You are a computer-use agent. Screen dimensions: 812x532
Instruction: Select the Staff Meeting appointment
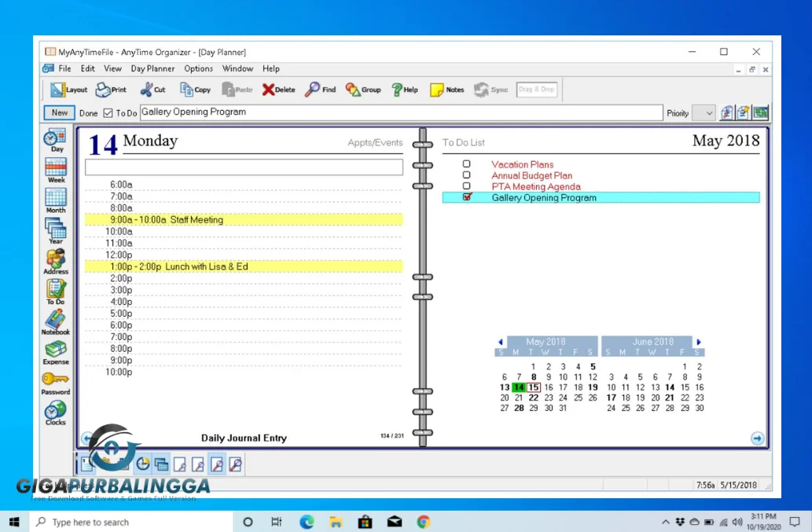coord(244,220)
